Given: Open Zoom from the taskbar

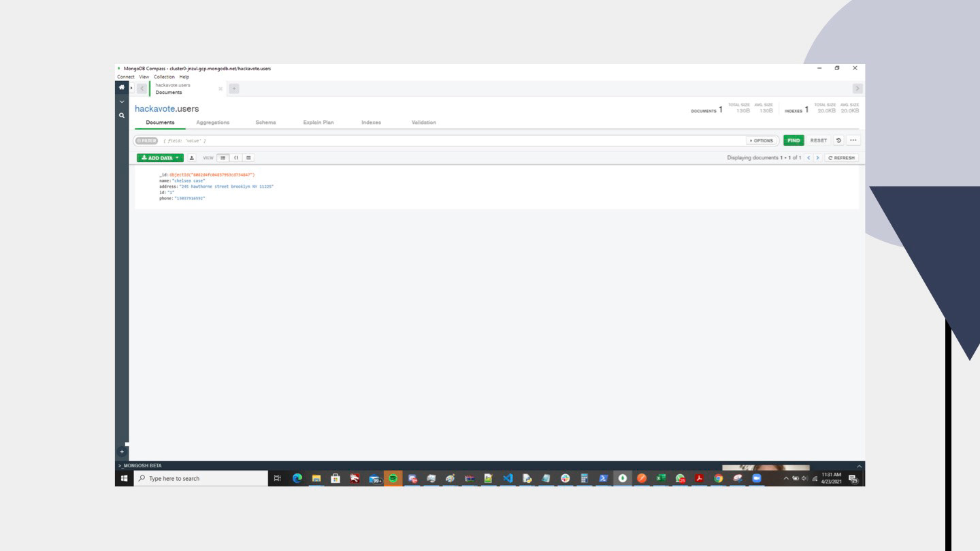Looking at the screenshot, I should coord(756,478).
